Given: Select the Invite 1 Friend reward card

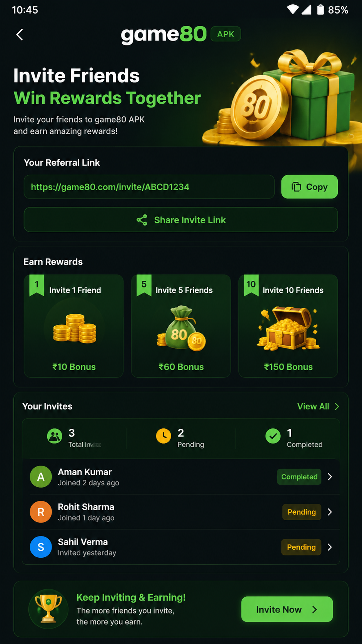Looking at the screenshot, I should [74, 326].
